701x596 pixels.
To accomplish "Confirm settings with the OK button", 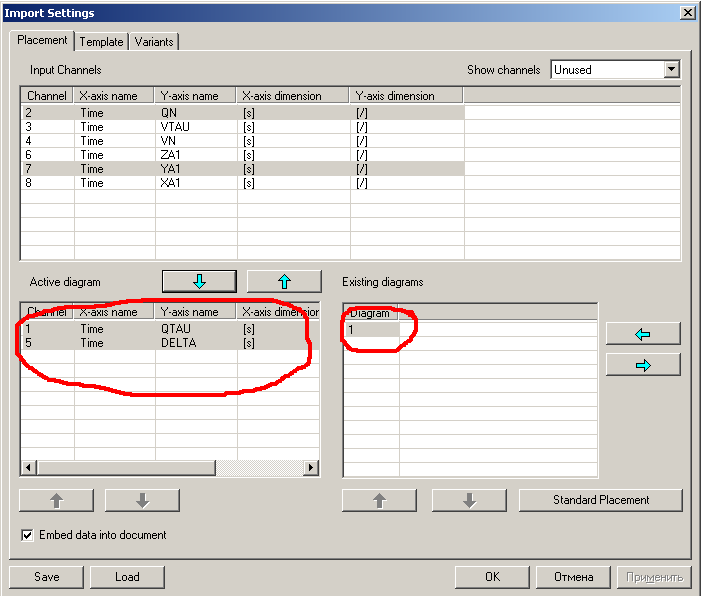I will [x=492, y=577].
